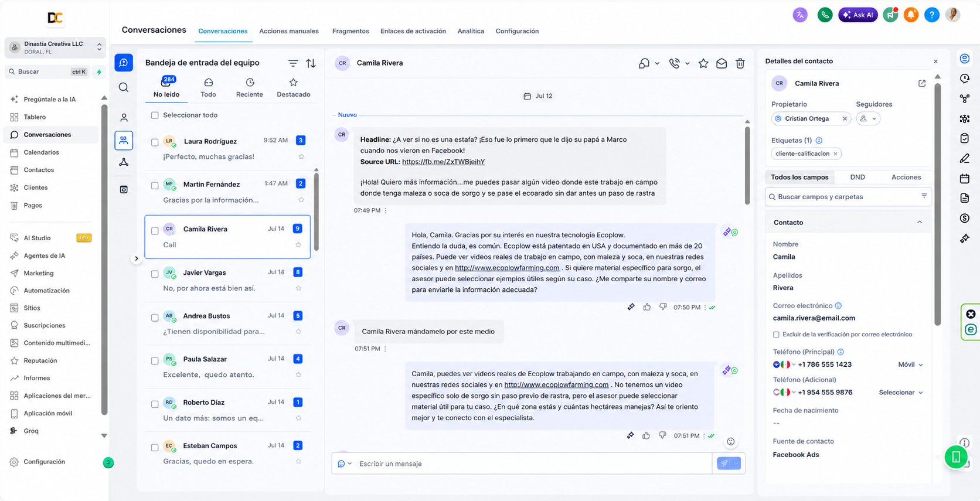Select the Destacado inbox tab
The width and height of the screenshot is (980, 501).
294,88
